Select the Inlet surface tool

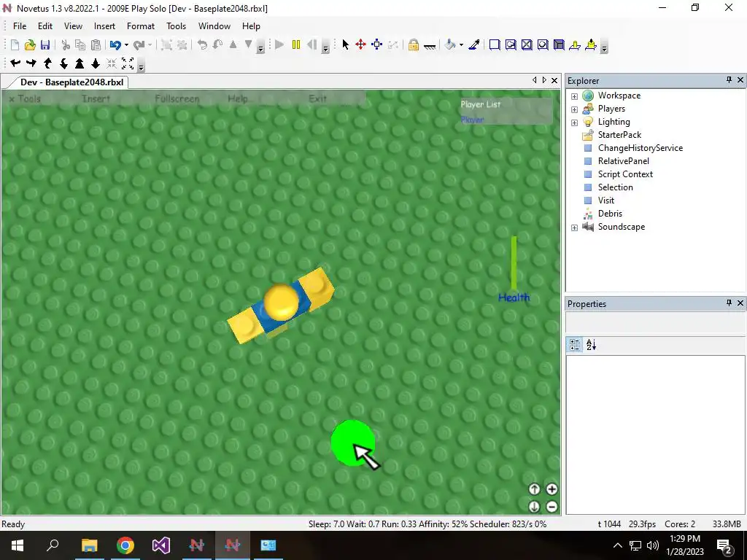[559, 44]
